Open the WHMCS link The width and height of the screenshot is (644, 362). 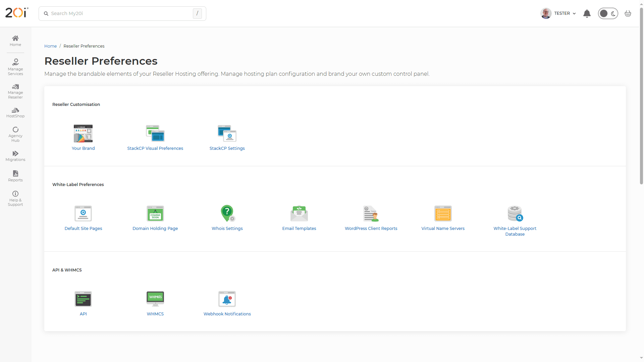[155, 314]
